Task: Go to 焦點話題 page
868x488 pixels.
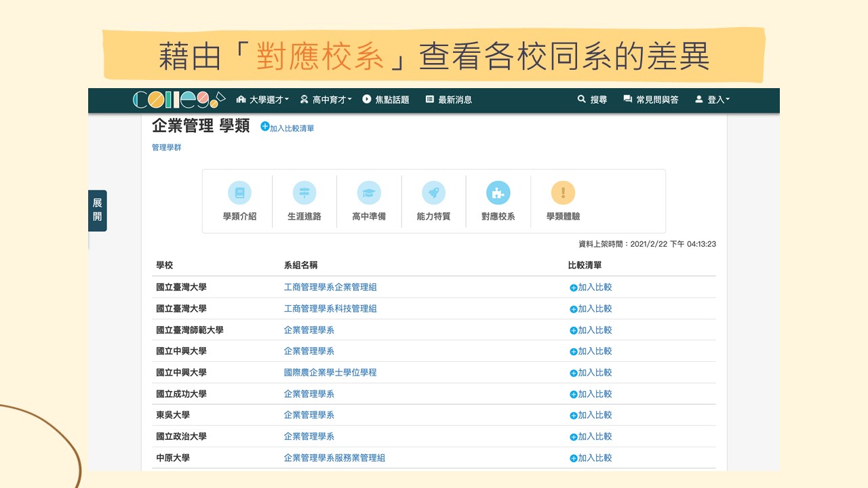Action: click(386, 100)
